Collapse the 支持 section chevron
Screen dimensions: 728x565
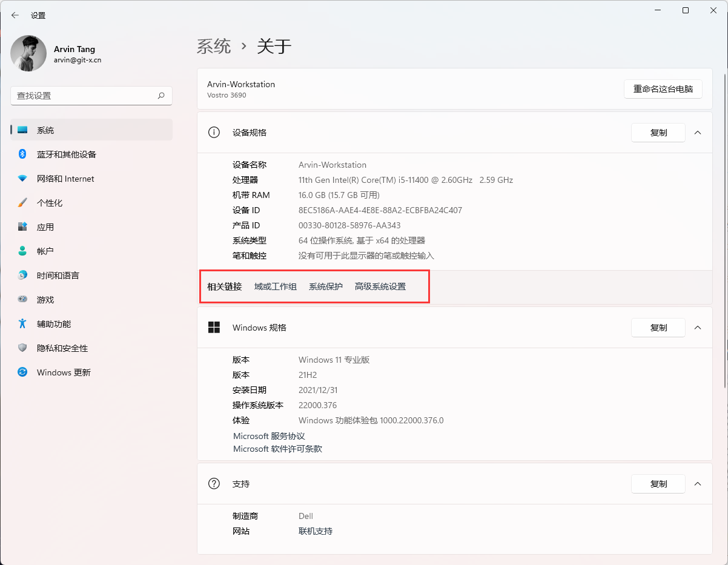tap(698, 484)
